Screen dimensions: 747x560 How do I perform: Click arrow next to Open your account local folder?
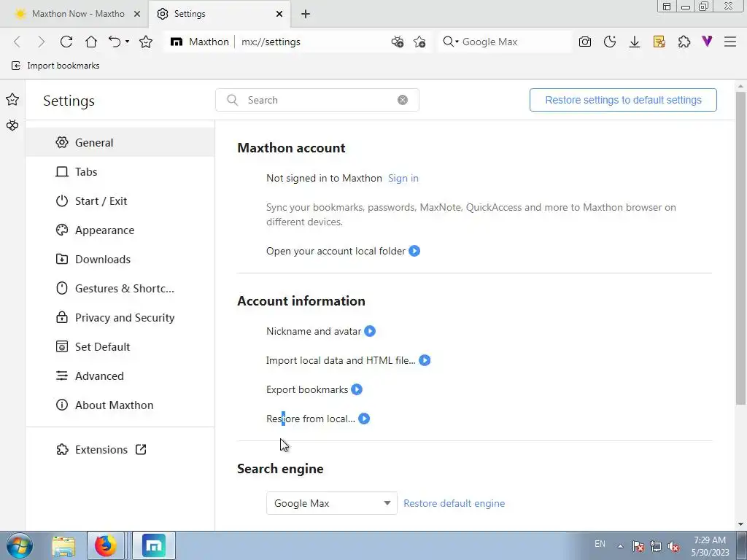coord(414,251)
